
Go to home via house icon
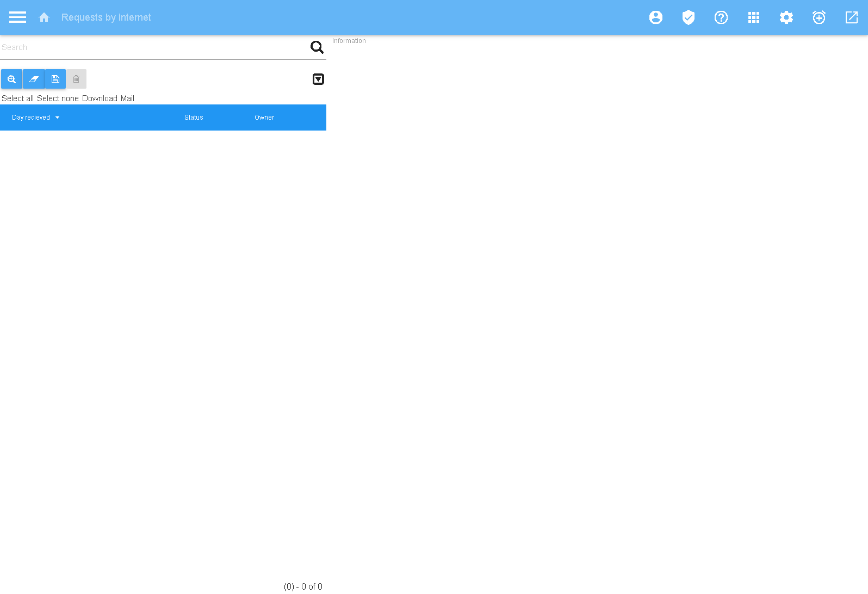tap(44, 17)
